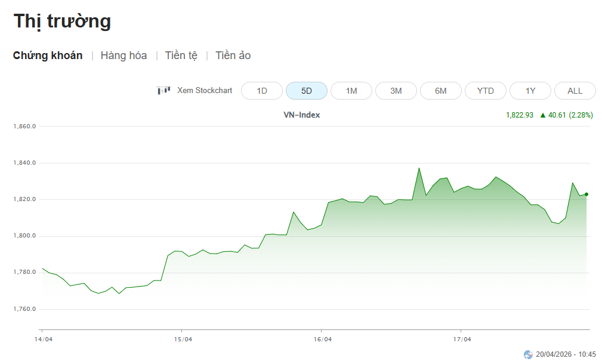Click the last data point dot on chart
Image resolution: width=602 pixels, height=364 pixels.
click(586, 194)
